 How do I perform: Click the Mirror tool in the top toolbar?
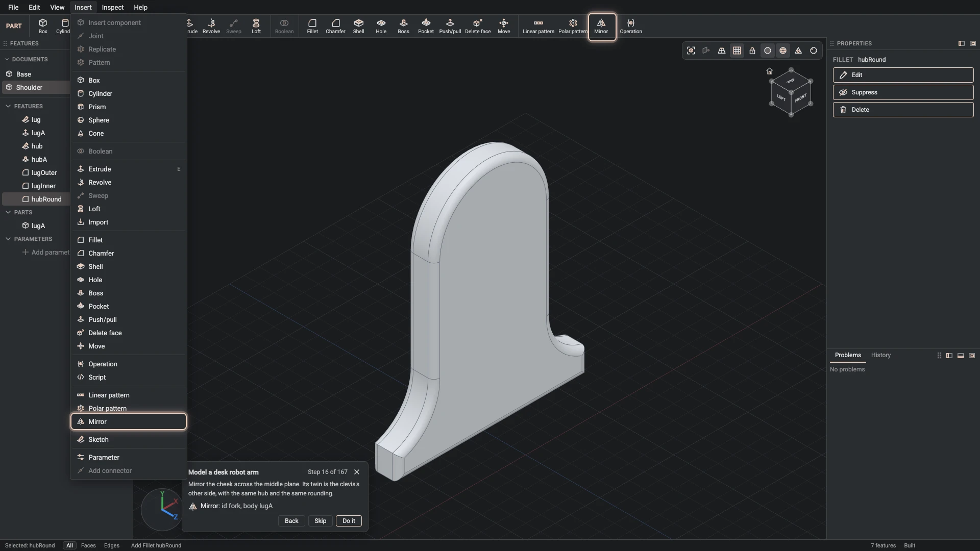[601, 27]
